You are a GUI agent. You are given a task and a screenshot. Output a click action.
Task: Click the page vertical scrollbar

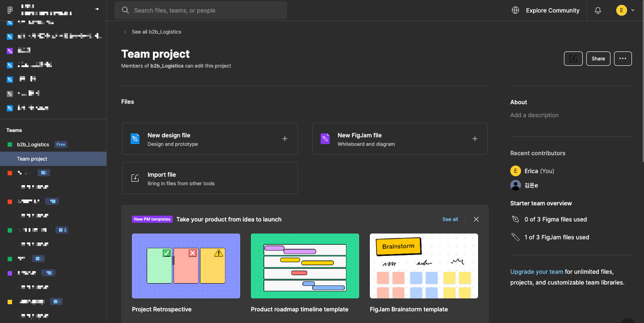(x=642, y=81)
